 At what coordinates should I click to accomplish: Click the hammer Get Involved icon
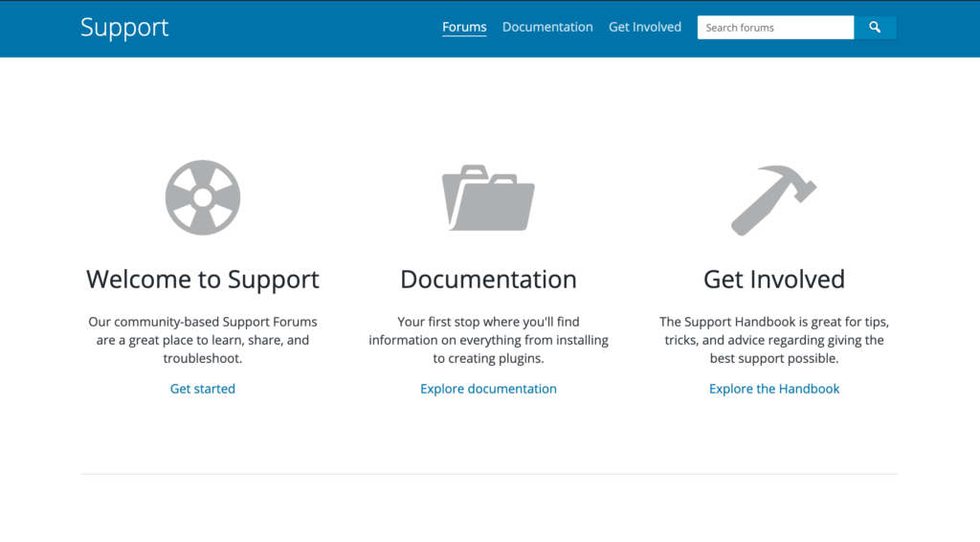pyautogui.click(x=773, y=200)
